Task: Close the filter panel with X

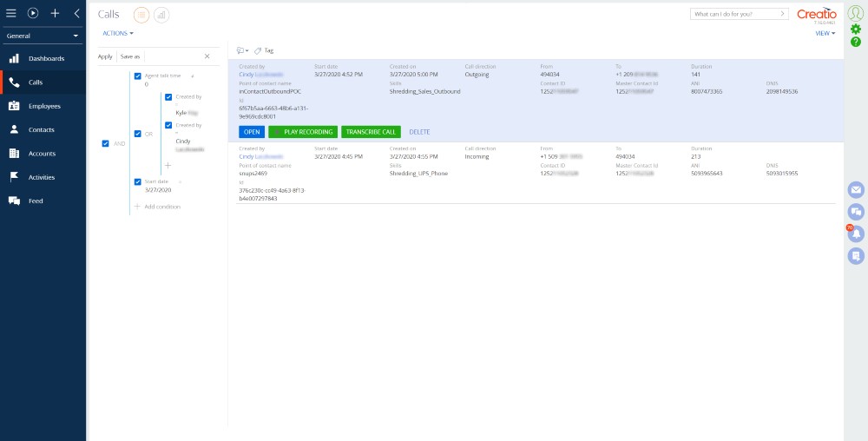Action: pyautogui.click(x=207, y=56)
